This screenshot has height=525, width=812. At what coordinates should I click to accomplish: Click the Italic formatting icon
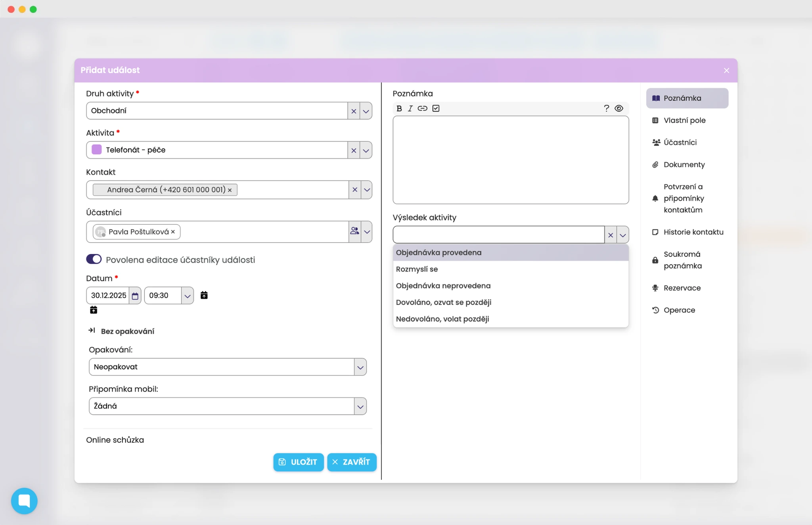(410, 108)
